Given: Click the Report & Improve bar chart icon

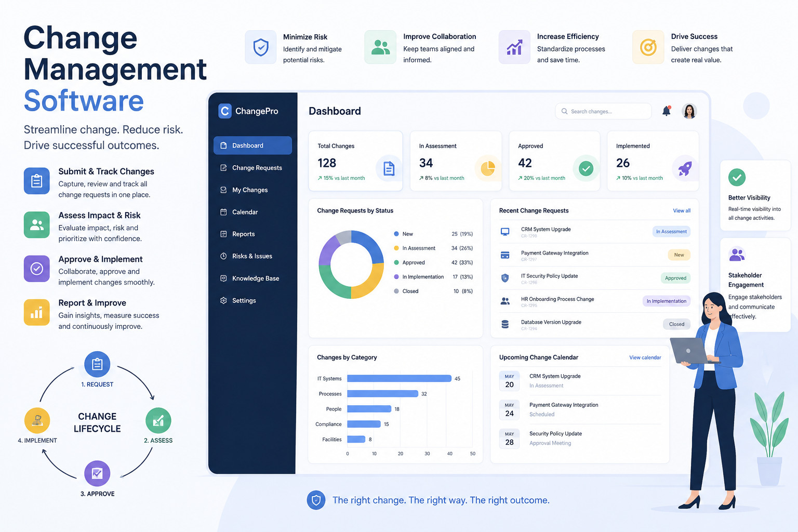Looking at the screenshot, I should tap(37, 312).
